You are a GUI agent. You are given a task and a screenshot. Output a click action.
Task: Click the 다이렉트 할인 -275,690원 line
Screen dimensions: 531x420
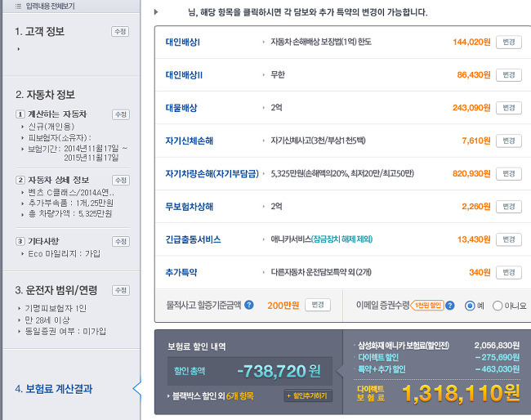439,357
